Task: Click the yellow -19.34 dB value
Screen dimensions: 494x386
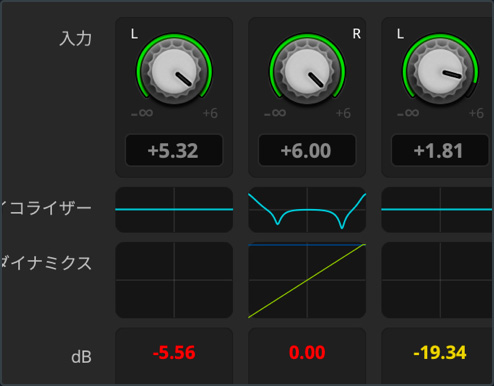Action: point(440,353)
